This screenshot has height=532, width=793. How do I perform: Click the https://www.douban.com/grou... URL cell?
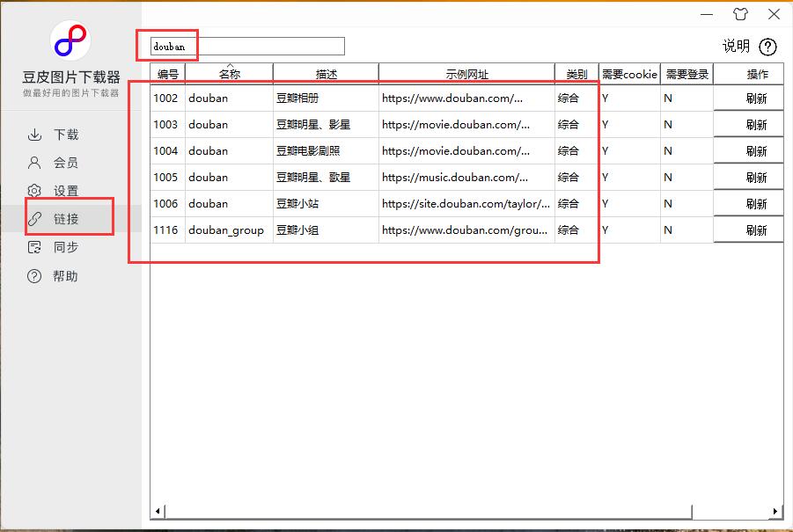[x=466, y=230]
